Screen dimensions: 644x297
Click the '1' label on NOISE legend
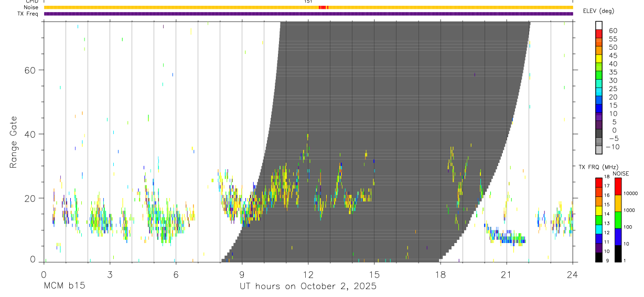(625, 260)
